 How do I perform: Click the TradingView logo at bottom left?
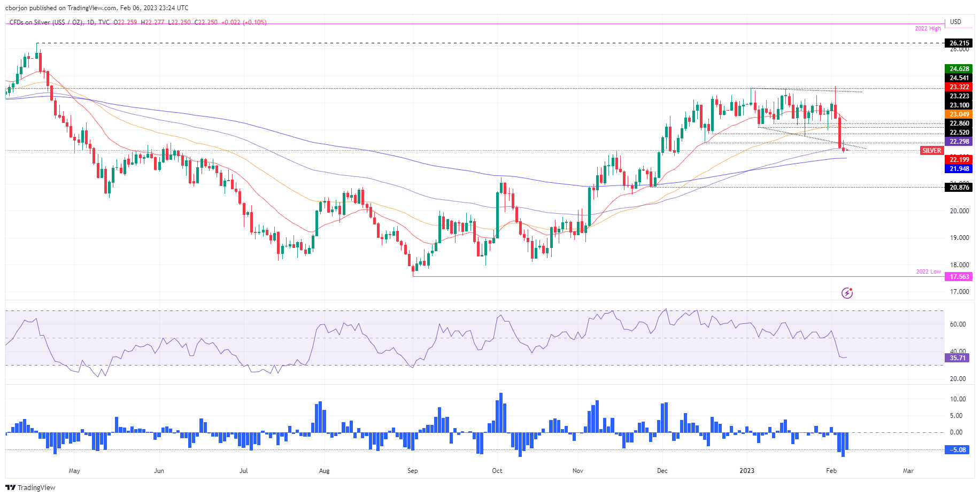click(30, 487)
